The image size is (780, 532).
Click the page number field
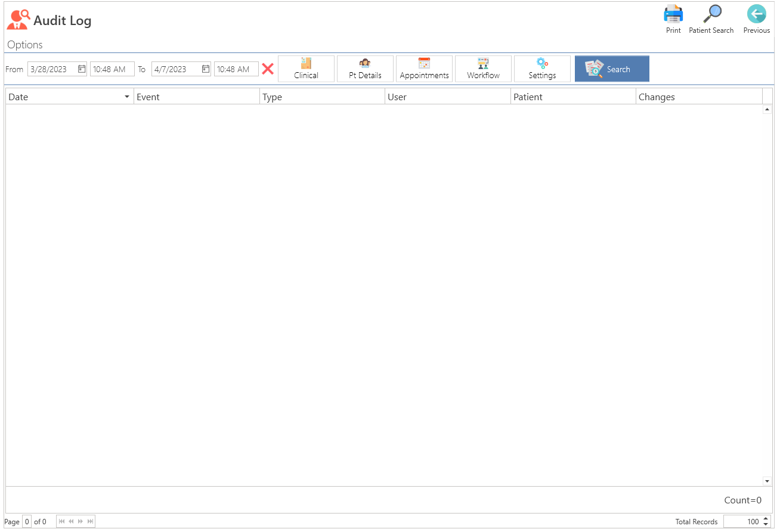coord(27,522)
